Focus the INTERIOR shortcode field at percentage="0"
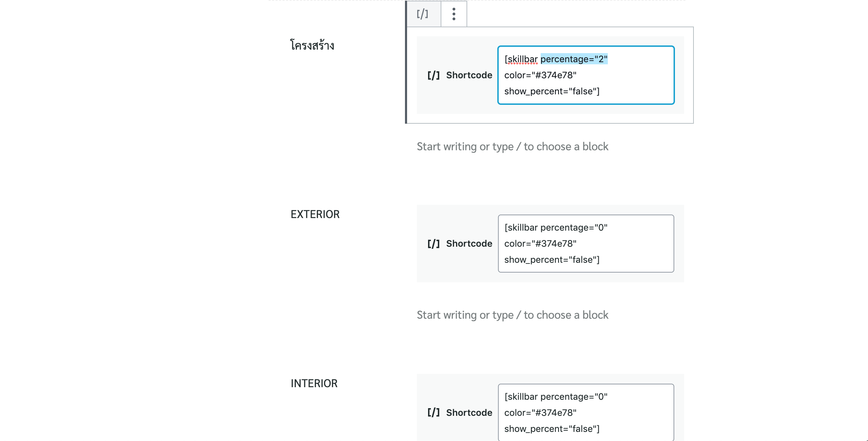The width and height of the screenshot is (868, 441). (574, 397)
